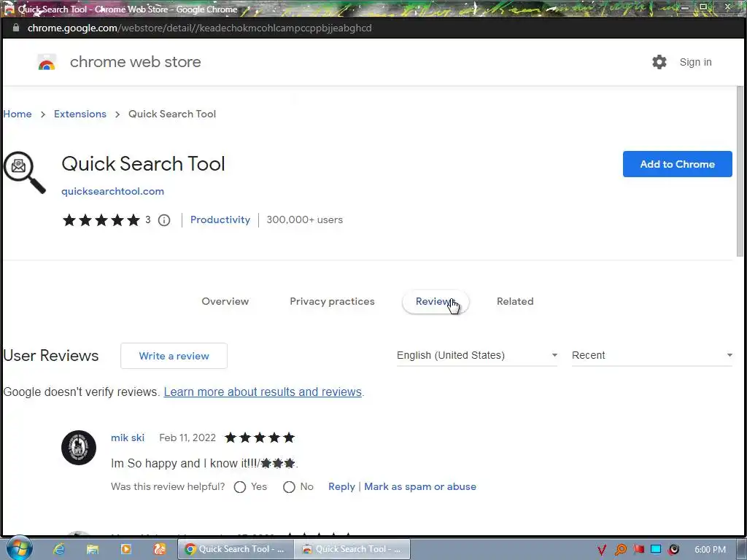Select No for review helpful
The width and height of the screenshot is (747, 560).
[x=289, y=486]
